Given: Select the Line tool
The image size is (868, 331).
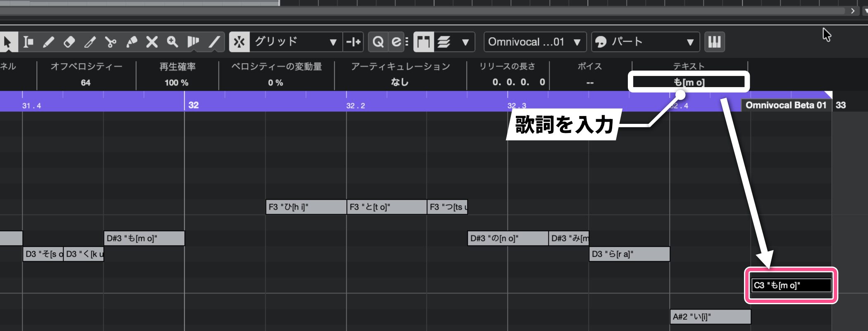Looking at the screenshot, I should click(x=214, y=42).
